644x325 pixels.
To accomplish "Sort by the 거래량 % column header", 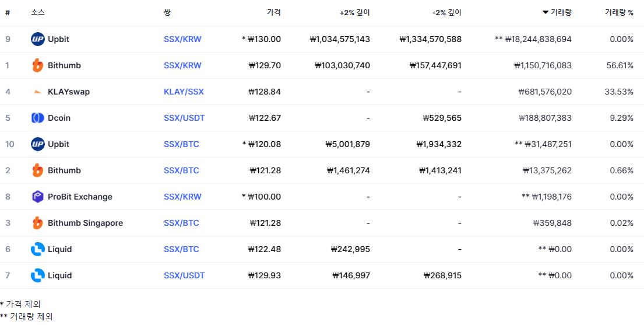I will tap(619, 13).
